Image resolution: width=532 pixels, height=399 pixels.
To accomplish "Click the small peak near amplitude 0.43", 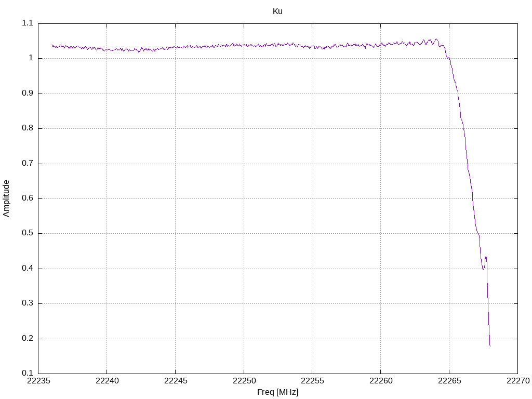I will coord(486,257).
